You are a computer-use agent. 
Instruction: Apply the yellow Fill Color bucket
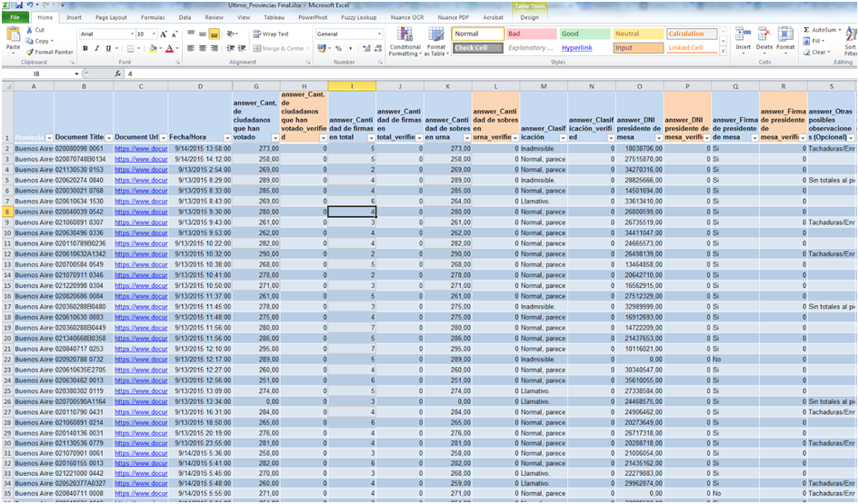coord(153,48)
